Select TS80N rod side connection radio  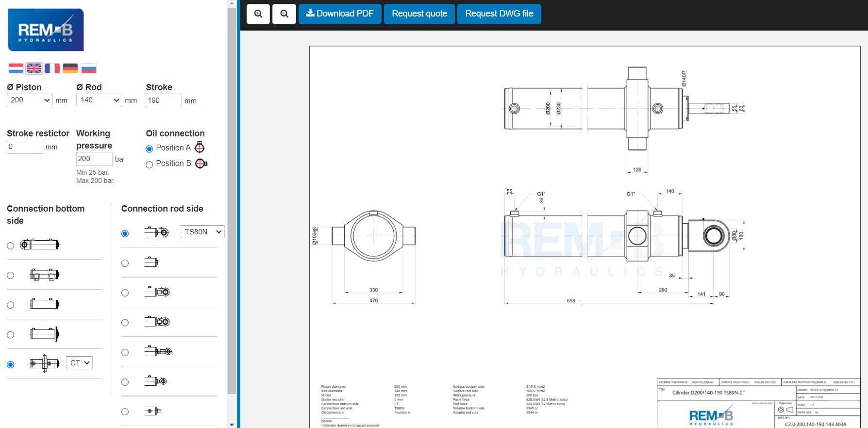click(x=125, y=233)
